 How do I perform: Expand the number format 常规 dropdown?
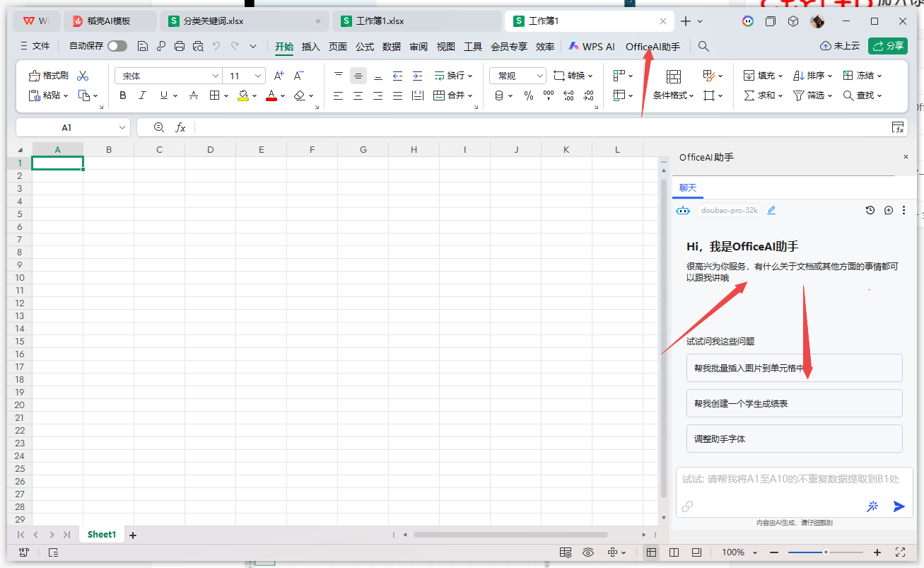(x=540, y=76)
